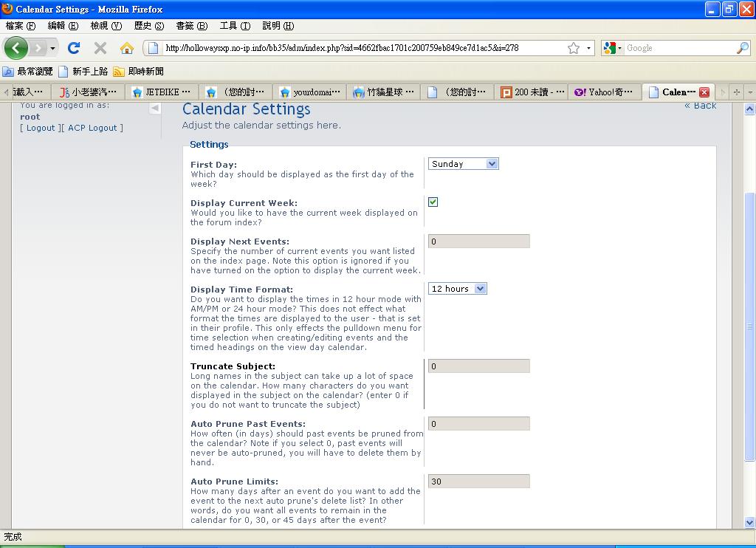Viewport: 756px width, 548px height.
Task: Switch to the 200 未讀 tab
Action: click(x=532, y=92)
